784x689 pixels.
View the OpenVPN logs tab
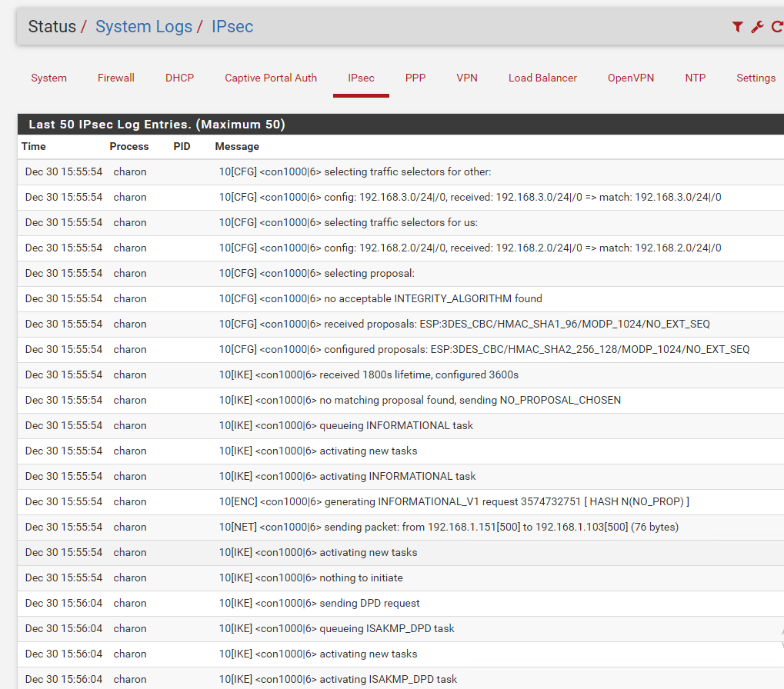pos(631,78)
